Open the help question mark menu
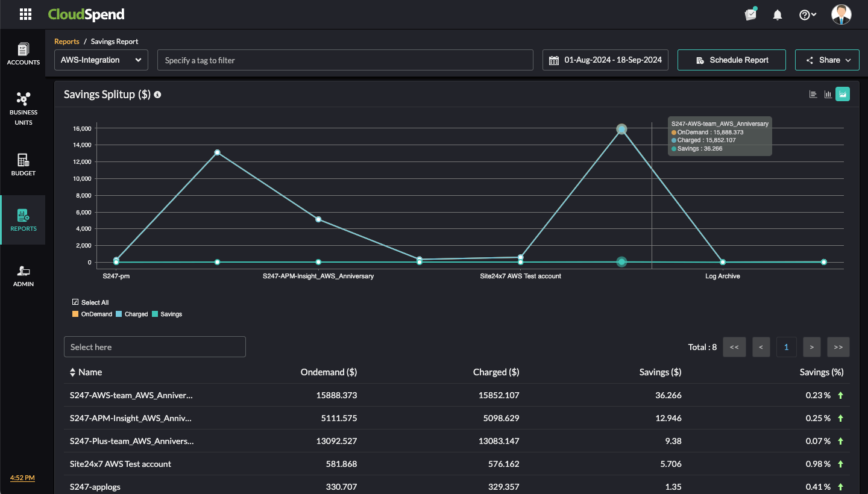This screenshot has width=868, height=494. (x=807, y=15)
